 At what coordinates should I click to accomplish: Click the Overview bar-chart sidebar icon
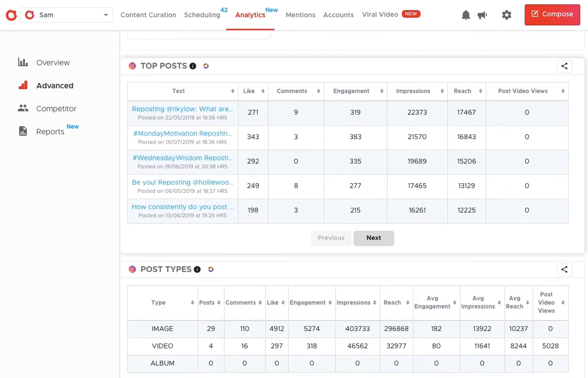tap(23, 62)
